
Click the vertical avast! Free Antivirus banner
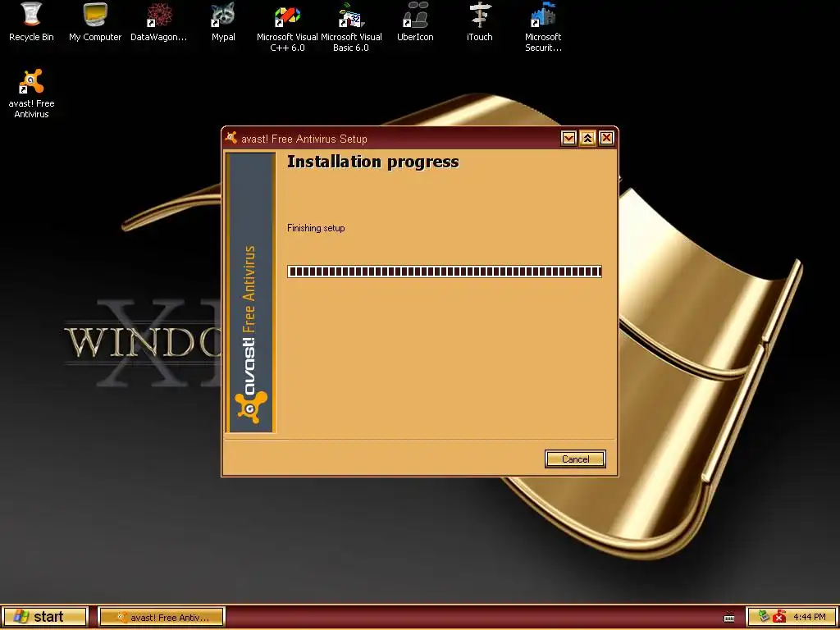(x=251, y=293)
